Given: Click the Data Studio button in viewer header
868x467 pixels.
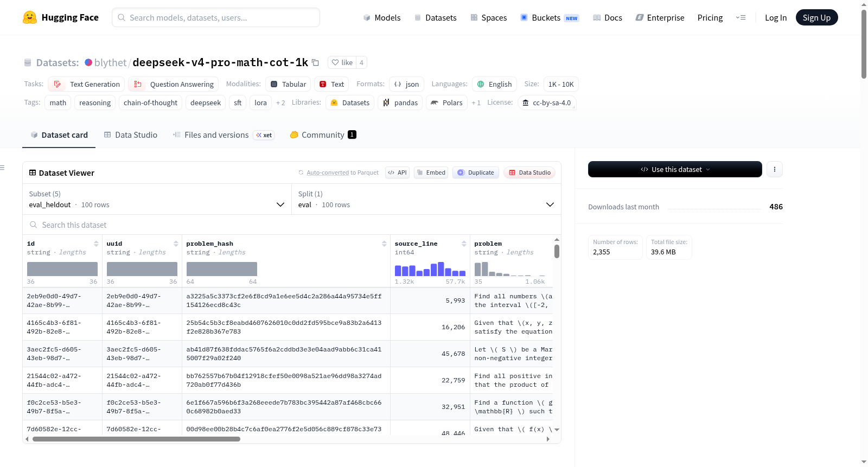Looking at the screenshot, I should [529, 172].
